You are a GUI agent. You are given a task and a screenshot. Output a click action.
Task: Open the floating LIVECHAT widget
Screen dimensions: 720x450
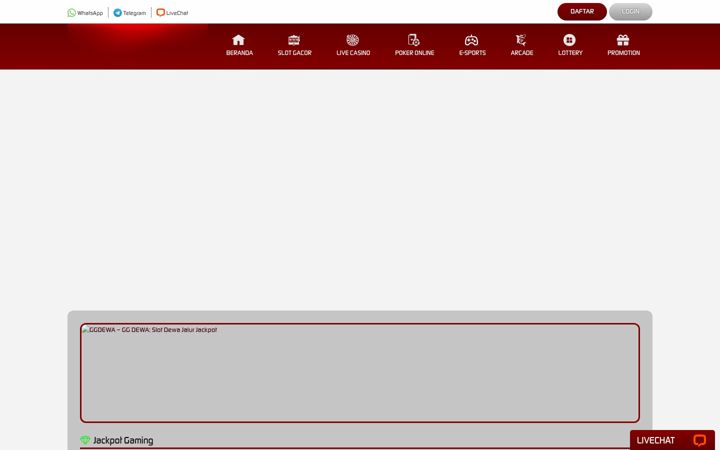click(672, 440)
